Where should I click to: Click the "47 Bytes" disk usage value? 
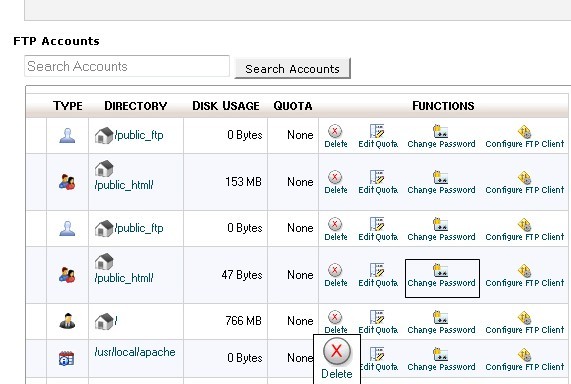pyautogui.click(x=242, y=274)
